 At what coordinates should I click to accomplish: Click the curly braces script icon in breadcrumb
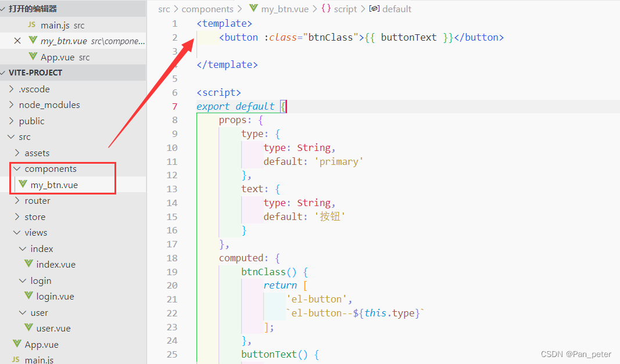tap(326, 8)
